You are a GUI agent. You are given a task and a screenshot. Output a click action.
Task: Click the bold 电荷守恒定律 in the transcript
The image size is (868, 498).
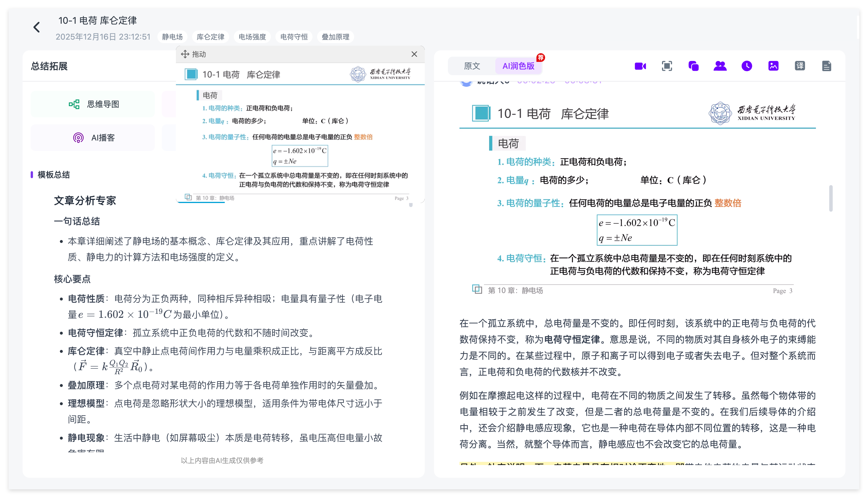[572, 340]
